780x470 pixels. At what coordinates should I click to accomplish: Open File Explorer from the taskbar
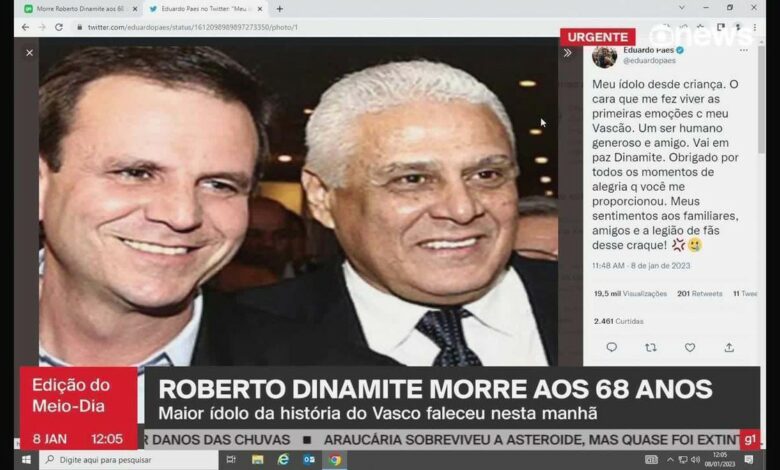click(x=257, y=460)
